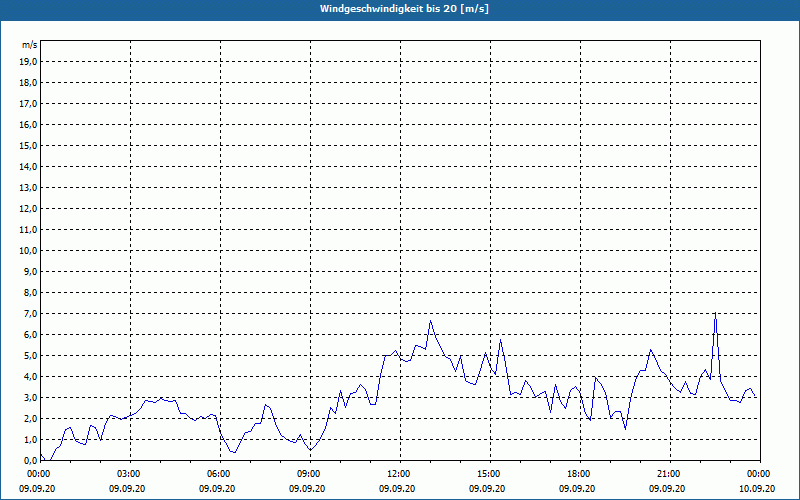Pick the 8,0 y-axis value
The image size is (800, 500).
tap(30, 292)
